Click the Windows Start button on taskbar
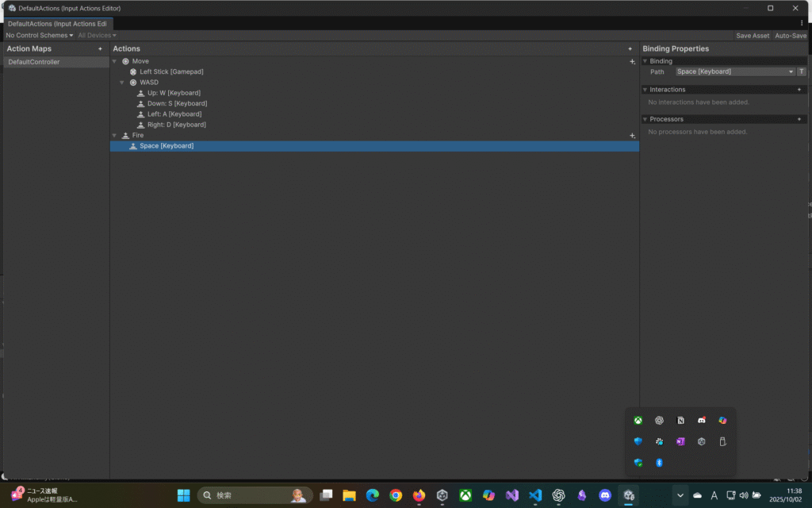Image resolution: width=812 pixels, height=508 pixels. [x=183, y=495]
